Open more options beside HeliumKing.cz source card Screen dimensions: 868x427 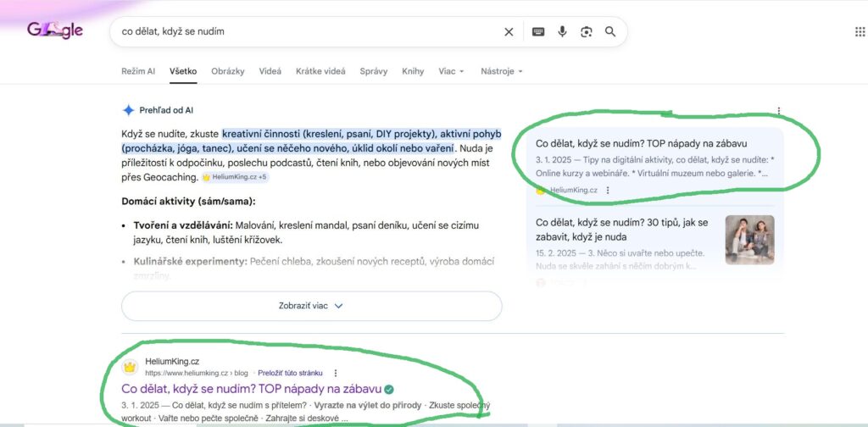[608, 190]
